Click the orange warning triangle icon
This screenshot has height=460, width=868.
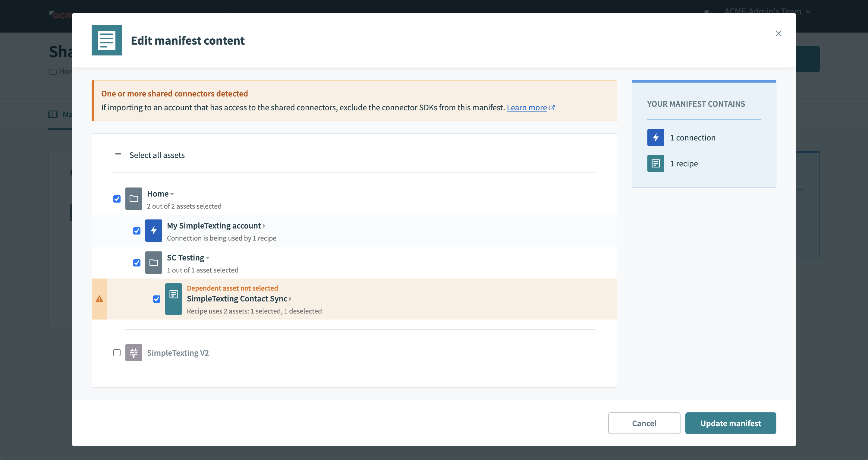pos(99,299)
